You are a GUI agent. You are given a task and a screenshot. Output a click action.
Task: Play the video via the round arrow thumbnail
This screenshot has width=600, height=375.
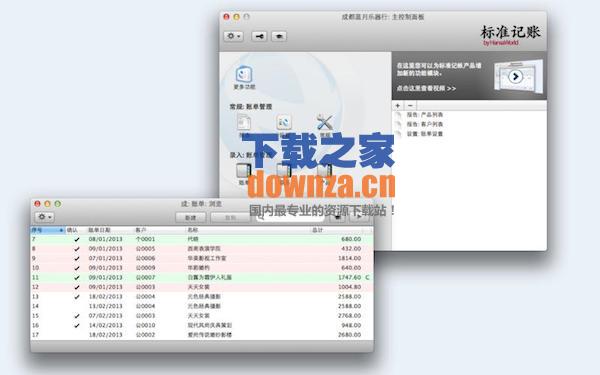click(515, 76)
